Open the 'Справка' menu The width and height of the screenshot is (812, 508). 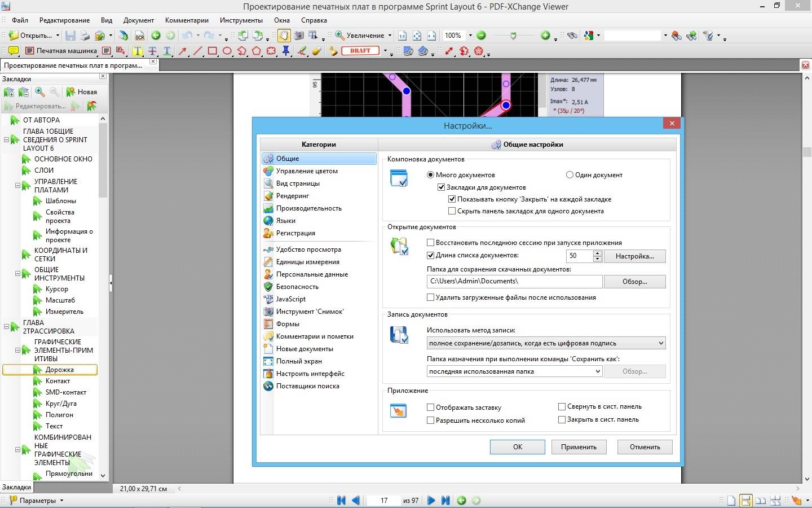pos(314,20)
